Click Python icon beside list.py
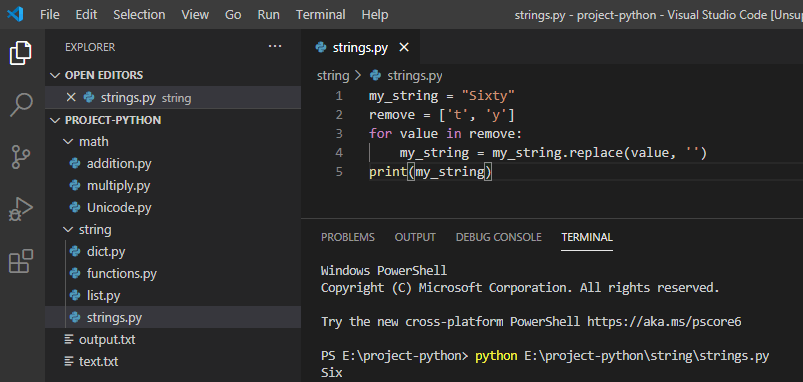The image size is (803, 382). click(x=75, y=295)
